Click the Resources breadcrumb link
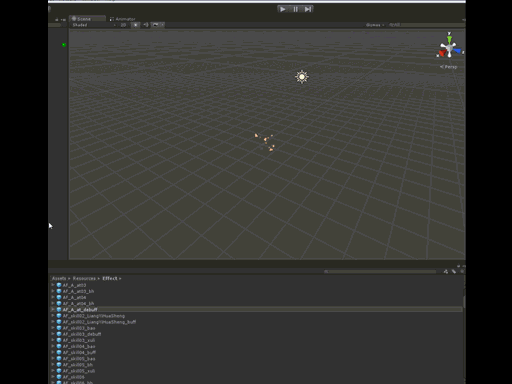The width and height of the screenshot is (512, 384). (84, 278)
